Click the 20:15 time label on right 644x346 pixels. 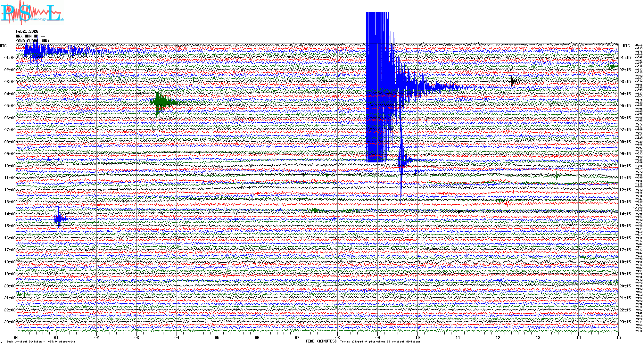(x=625, y=286)
